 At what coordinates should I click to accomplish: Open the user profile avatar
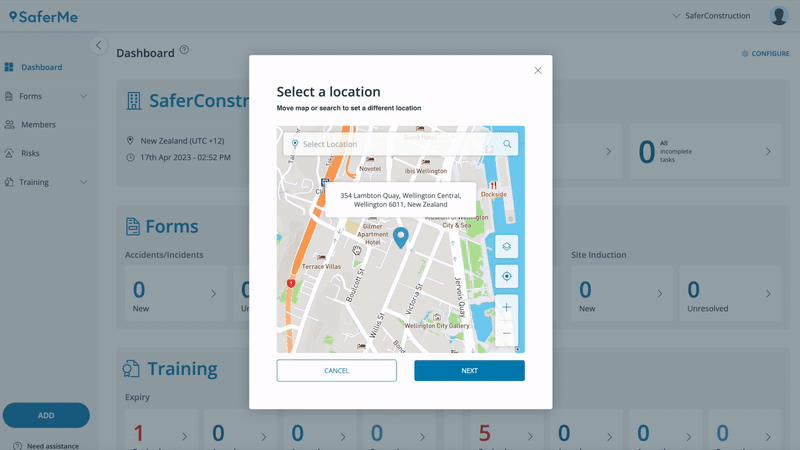point(779,16)
